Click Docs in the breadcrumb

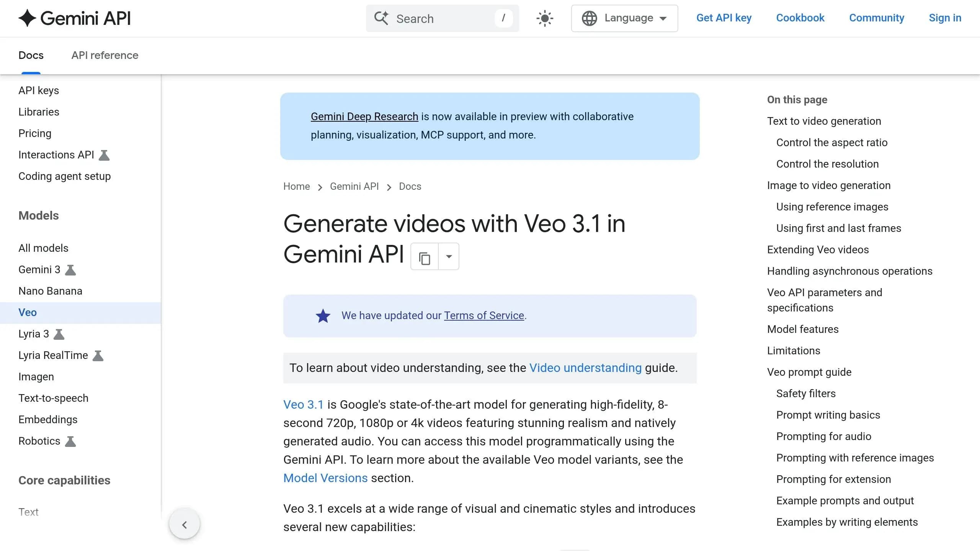(410, 187)
